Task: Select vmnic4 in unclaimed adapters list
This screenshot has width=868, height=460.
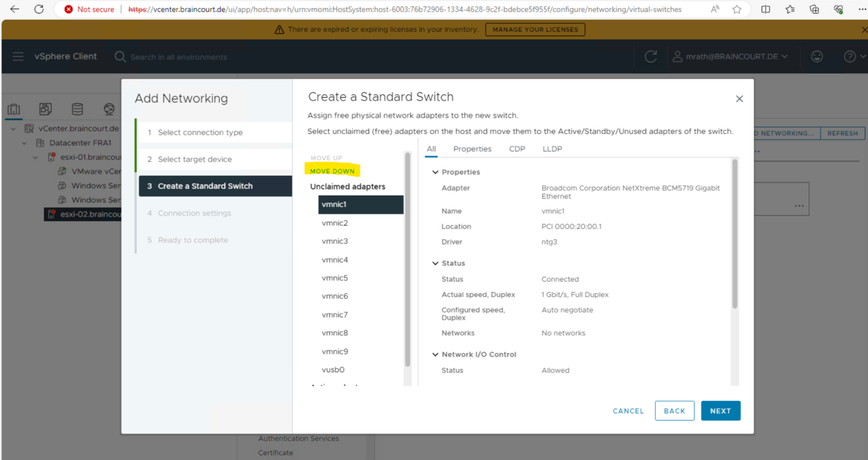Action: [335, 260]
